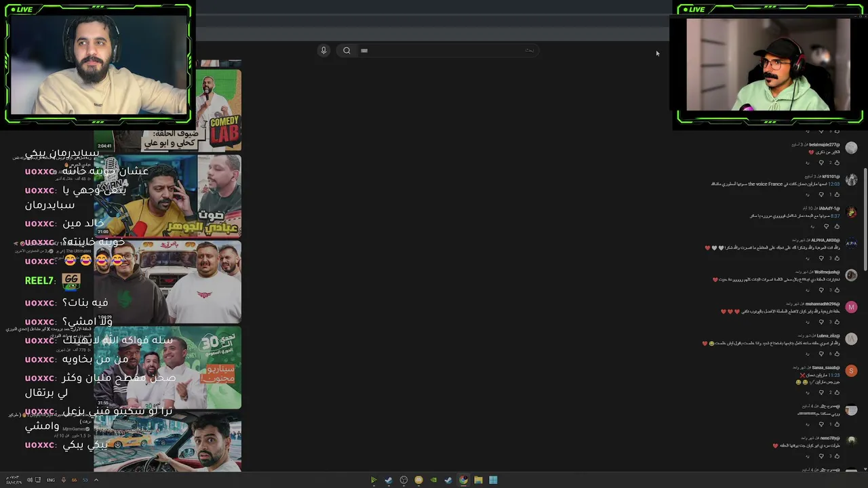Like the comment by kFS101

[837, 195]
